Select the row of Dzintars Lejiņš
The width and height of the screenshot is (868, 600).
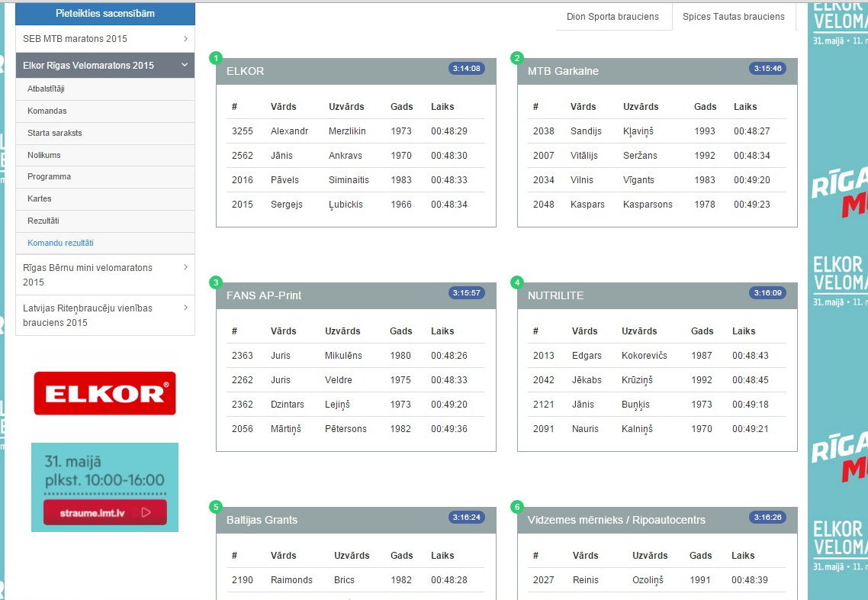(355, 405)
